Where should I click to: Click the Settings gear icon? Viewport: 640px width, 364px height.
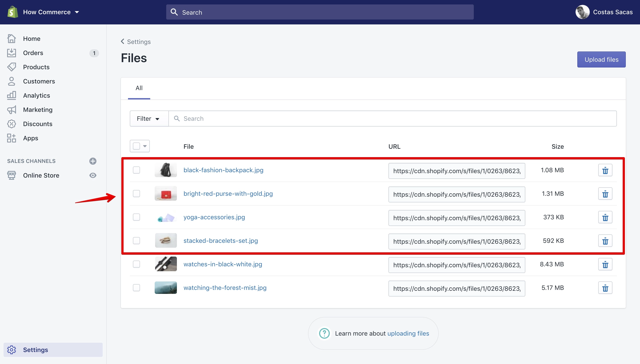(x=12, y=350)
